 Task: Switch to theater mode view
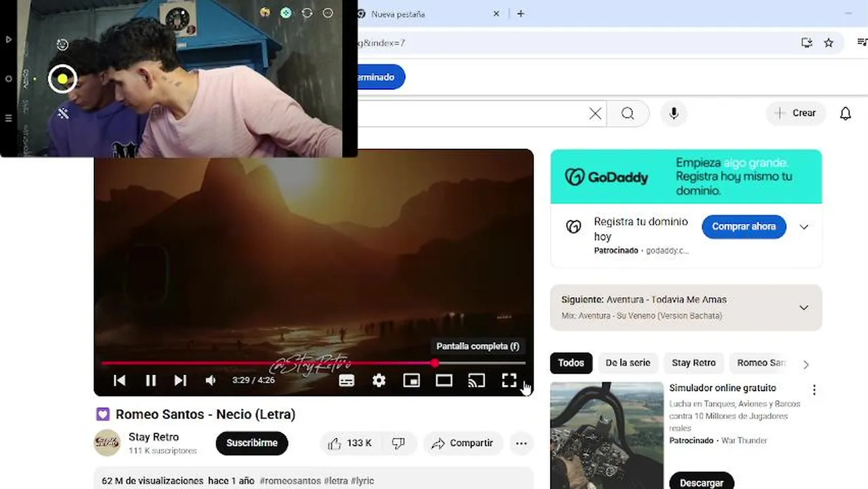tap(444, 380)
